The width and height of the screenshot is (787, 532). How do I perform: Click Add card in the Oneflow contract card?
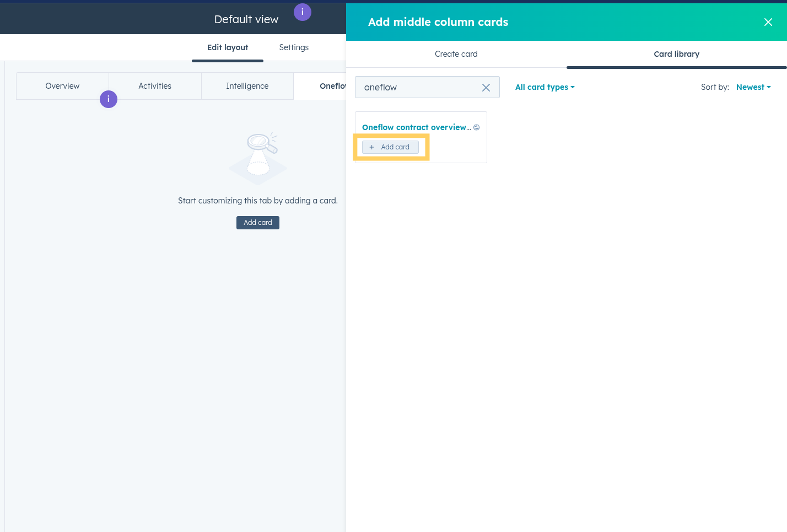pyautogui.click(x=390, y=147)
